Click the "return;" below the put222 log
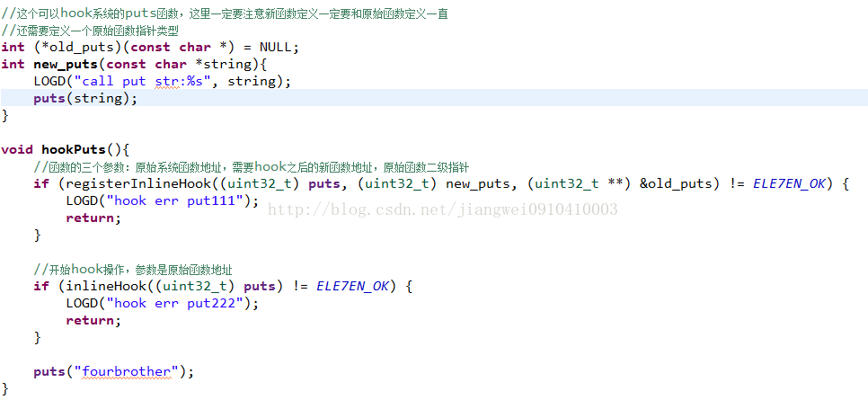 pos(93,320)
